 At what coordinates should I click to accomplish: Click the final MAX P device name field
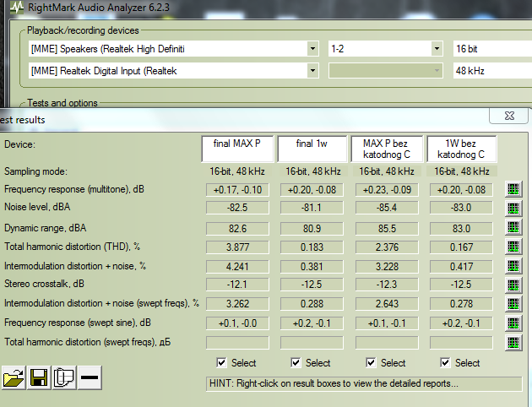[x=237, y=149]
